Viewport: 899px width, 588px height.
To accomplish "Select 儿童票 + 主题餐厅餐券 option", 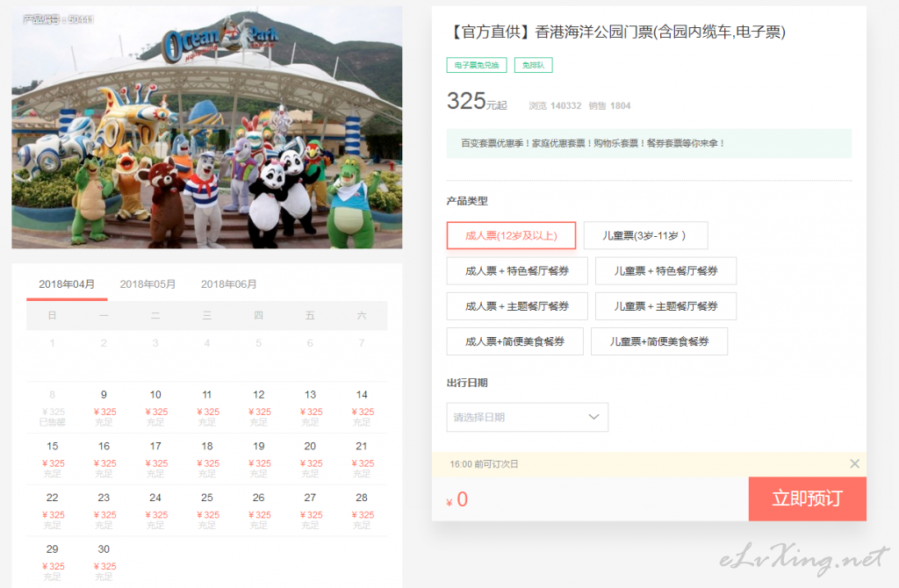I will click(665, 306).
